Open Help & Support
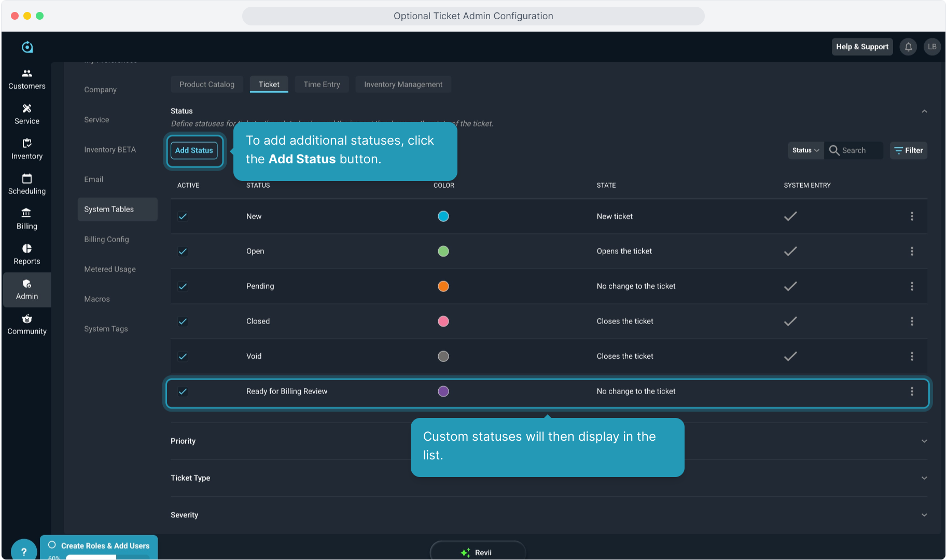The height and width of the screenshot is (560, 947). 862,47
